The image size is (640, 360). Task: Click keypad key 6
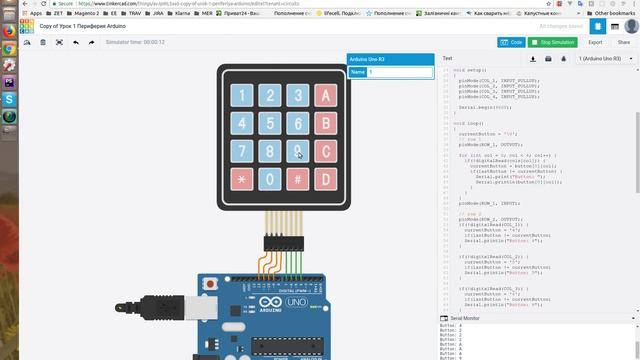pos(298,123)
